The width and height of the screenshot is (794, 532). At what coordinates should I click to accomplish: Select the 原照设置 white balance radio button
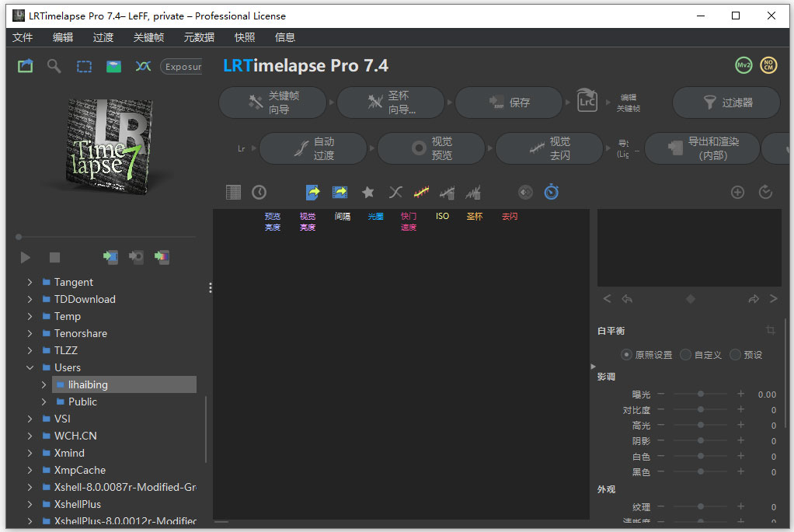(626, 354)
